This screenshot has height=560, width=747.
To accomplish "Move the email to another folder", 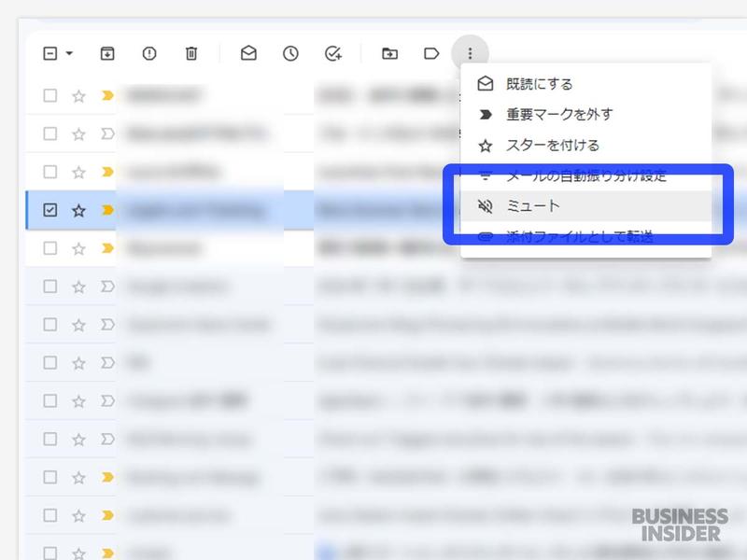I will tap(391, 53).
